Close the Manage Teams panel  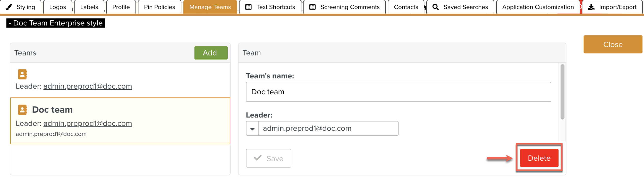(x=613, y=44)
